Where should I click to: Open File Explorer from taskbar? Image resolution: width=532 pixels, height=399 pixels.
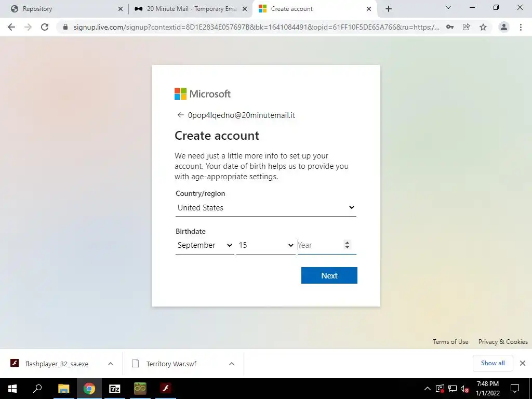[x=63, y=389]
